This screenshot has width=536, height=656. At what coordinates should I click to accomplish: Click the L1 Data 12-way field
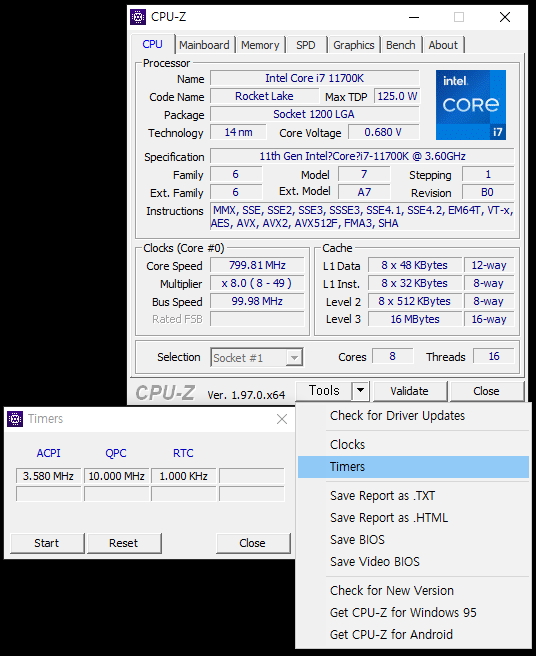point(489,265)
